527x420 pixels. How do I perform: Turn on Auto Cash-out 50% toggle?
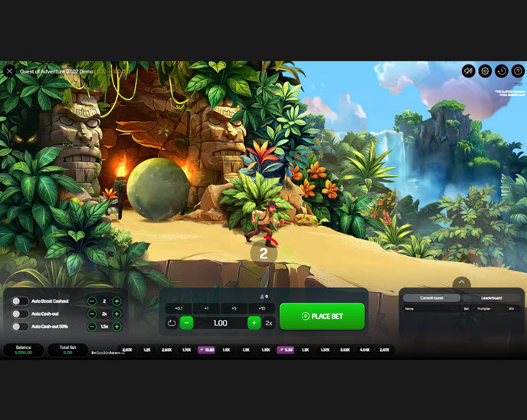(20, 326)
